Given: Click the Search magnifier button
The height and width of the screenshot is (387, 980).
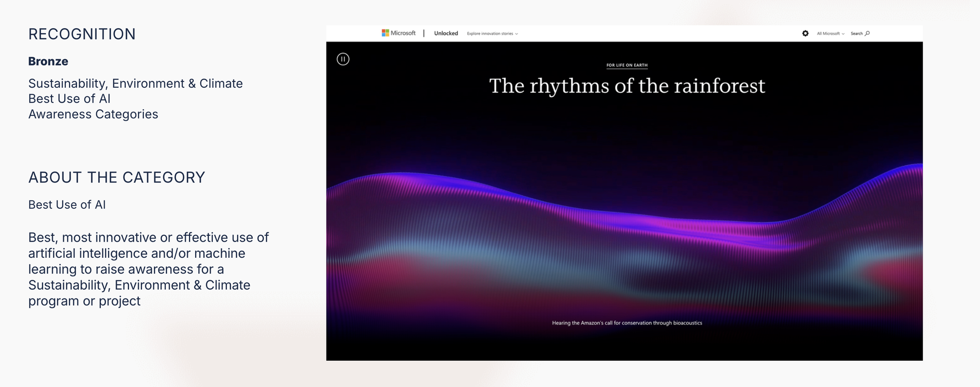Looking at the screenshot, I should click(x=860, y=33).
